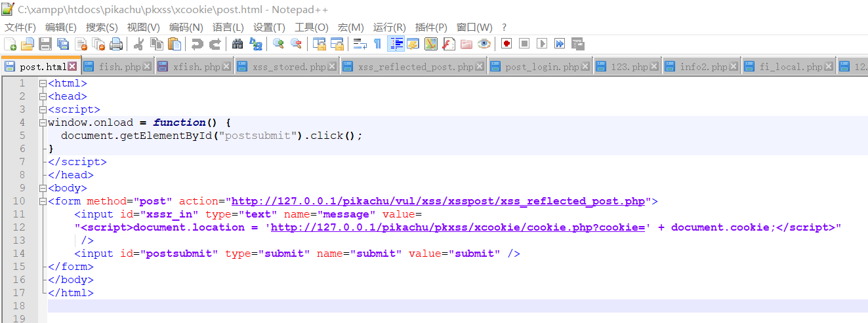Viewport: 868px width, 323px height.
Task: Toggle the indent guide icon
Action: click(396, 44)
